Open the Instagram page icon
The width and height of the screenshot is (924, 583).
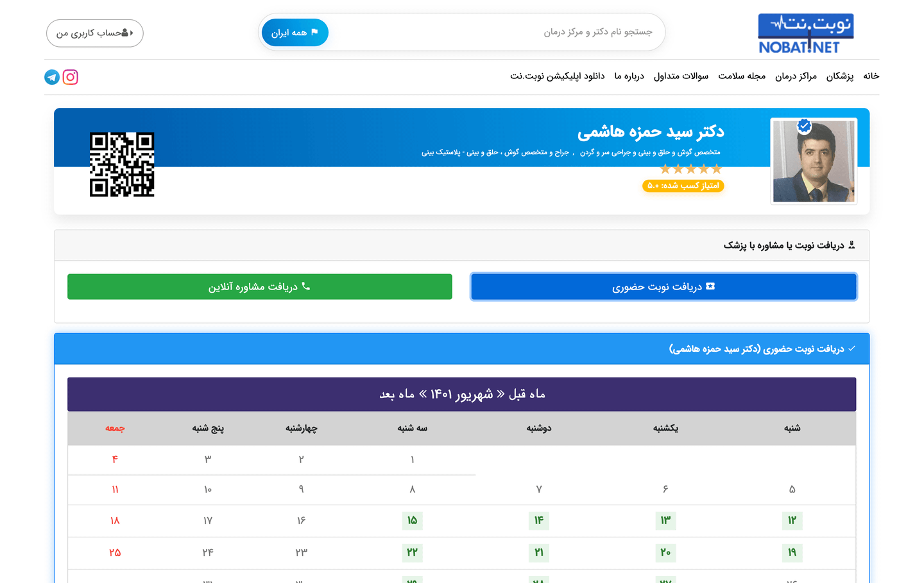[71, 77]
